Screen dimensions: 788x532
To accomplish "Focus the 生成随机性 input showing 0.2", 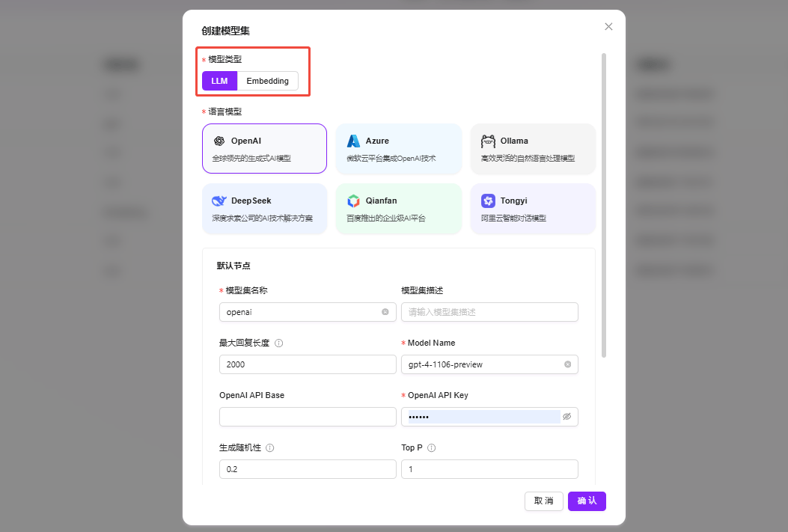I will click(x=308, y=469).
